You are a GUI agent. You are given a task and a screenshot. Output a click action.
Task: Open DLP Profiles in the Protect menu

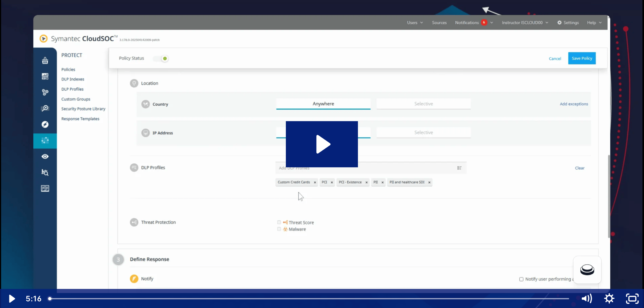(72, 89)
